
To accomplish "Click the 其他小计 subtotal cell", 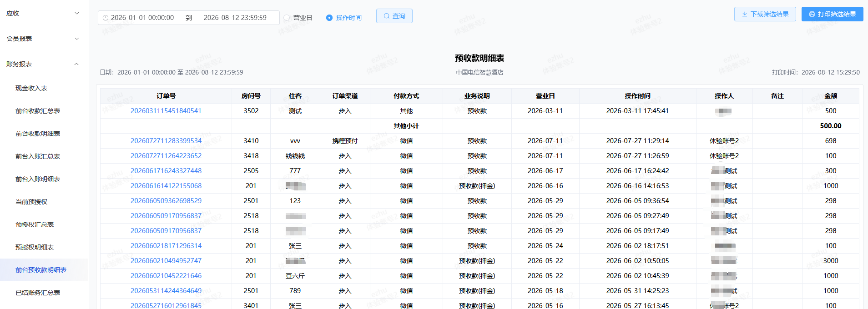I will 406,126.
